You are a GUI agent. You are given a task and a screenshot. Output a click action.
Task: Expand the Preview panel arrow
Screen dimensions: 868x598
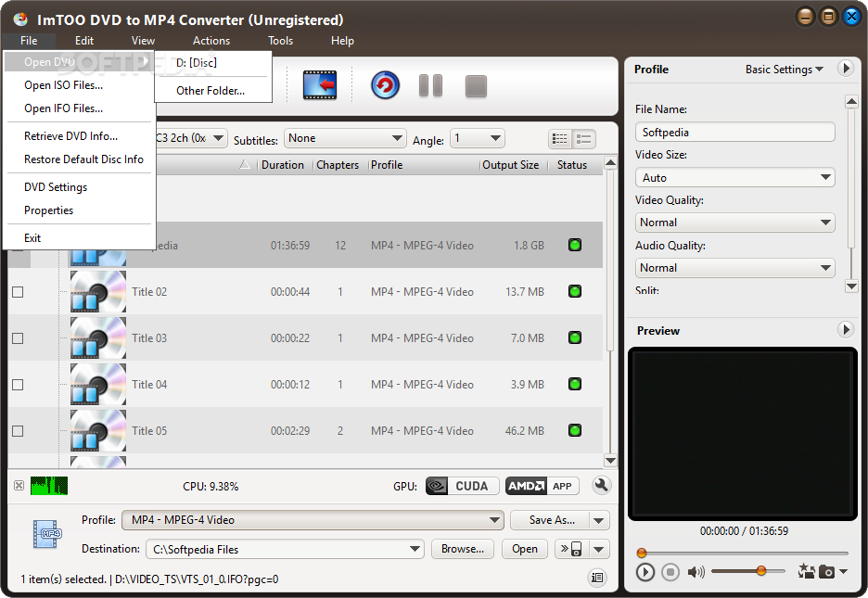pyautogui.click(x=846, y=330)
